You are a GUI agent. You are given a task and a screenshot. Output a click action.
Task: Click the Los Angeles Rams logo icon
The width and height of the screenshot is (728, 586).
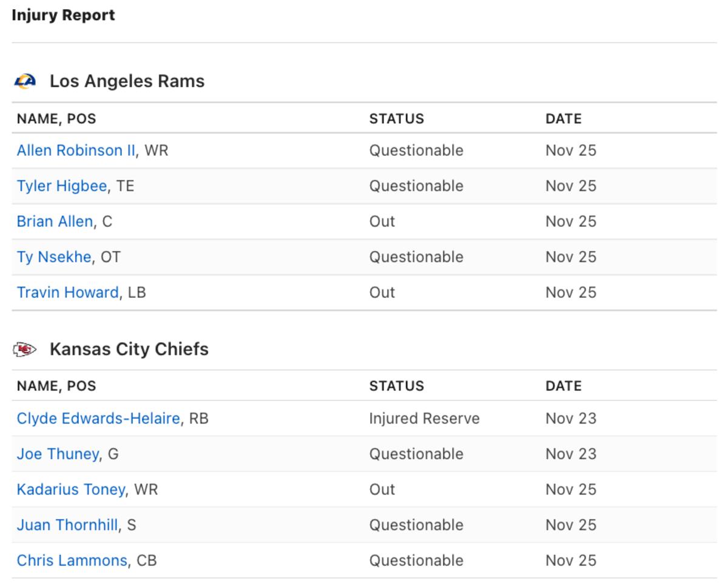[25, 81]
